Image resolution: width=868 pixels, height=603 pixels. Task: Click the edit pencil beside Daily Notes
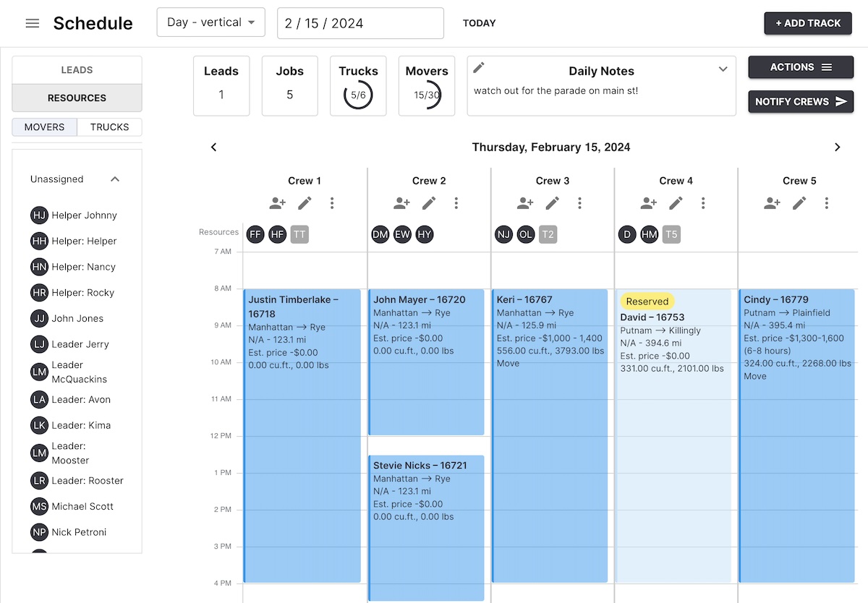[478, 69]
